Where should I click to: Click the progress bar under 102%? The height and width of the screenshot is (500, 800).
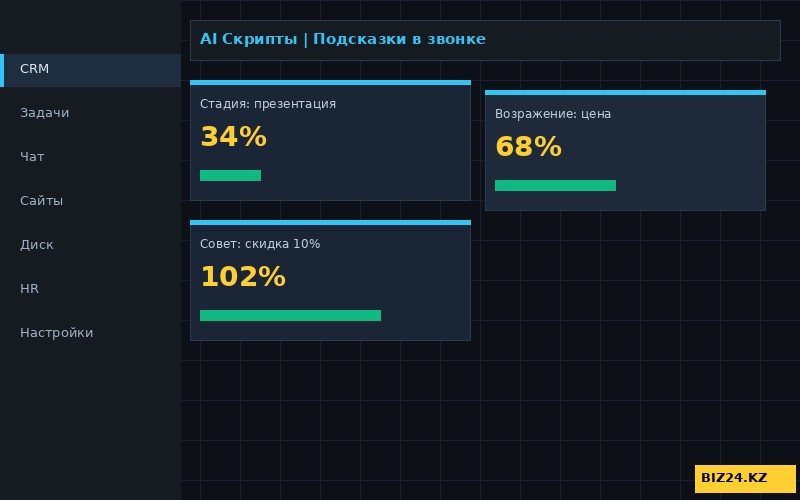tap(290, 315)
